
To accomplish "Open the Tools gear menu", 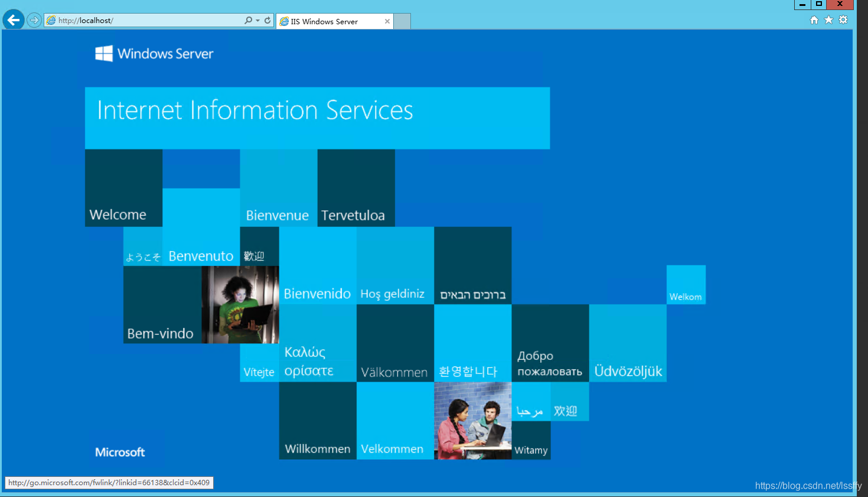I will [x=843, y=20].
